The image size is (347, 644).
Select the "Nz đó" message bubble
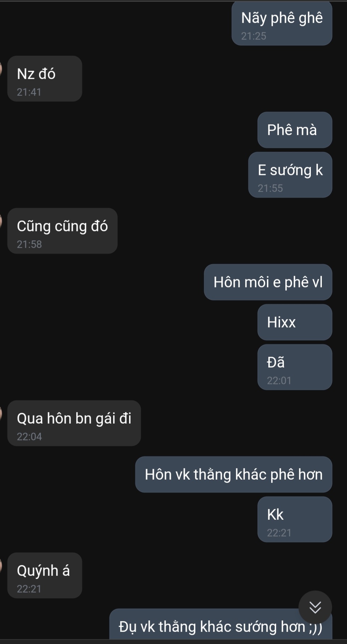coord(45,79)
